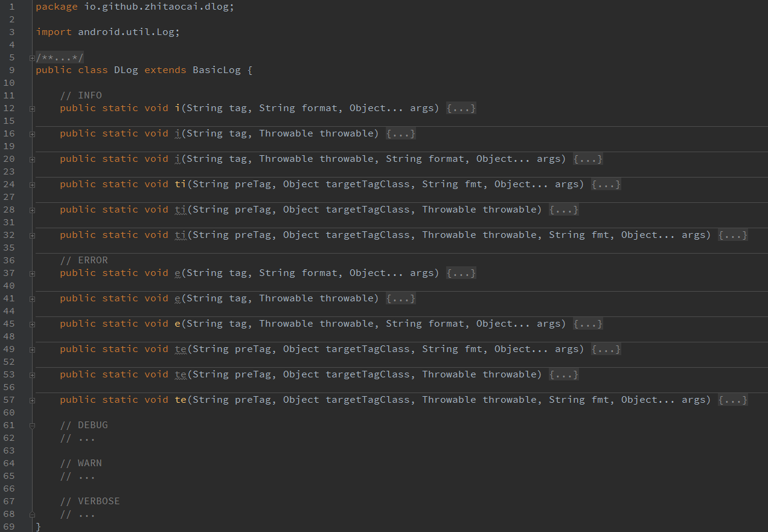Expand fold marker in gutter at line 53

pyautogui.click(x=32, y=375)
